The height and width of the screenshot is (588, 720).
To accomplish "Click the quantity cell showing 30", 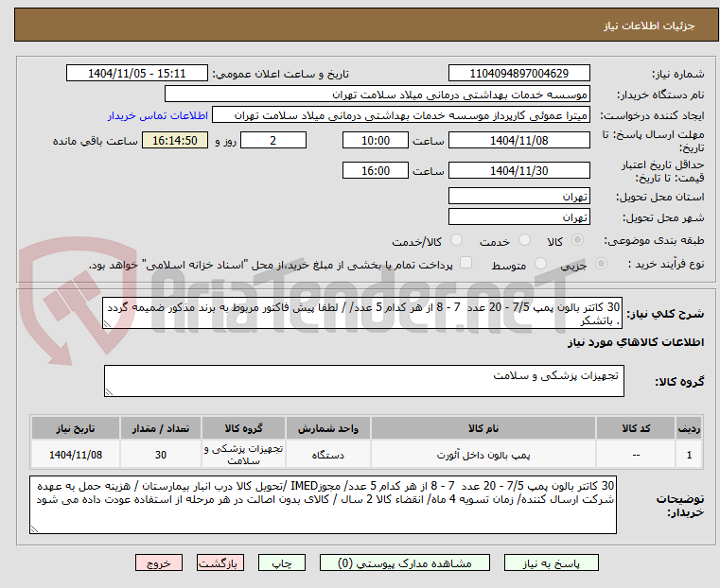I will 160,455.
